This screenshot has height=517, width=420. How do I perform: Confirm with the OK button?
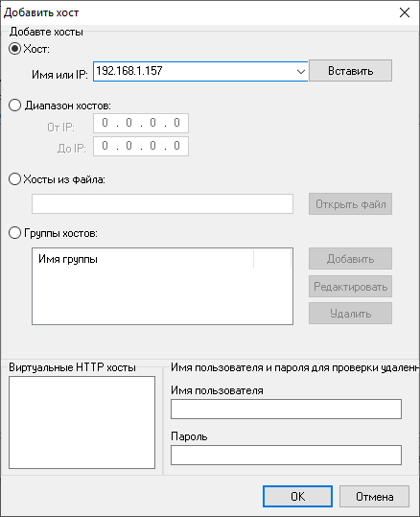point(297,497)
